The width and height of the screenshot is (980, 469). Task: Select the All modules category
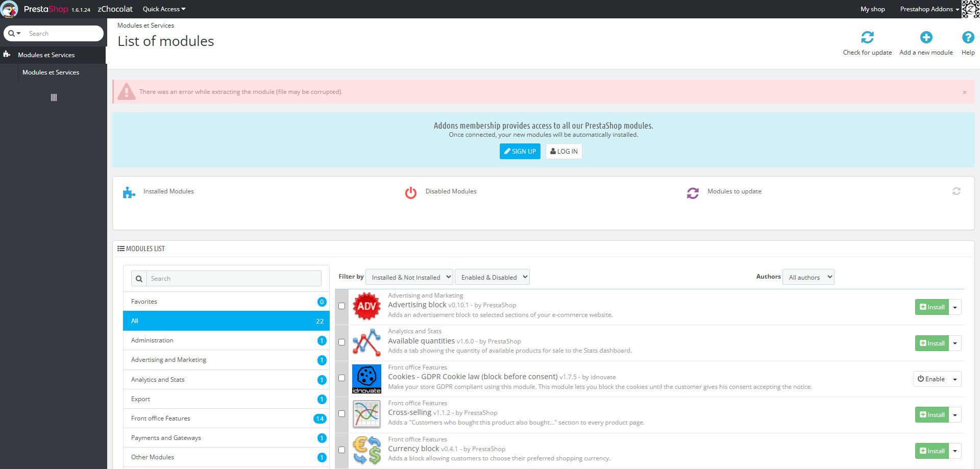(x=226, y=321)
